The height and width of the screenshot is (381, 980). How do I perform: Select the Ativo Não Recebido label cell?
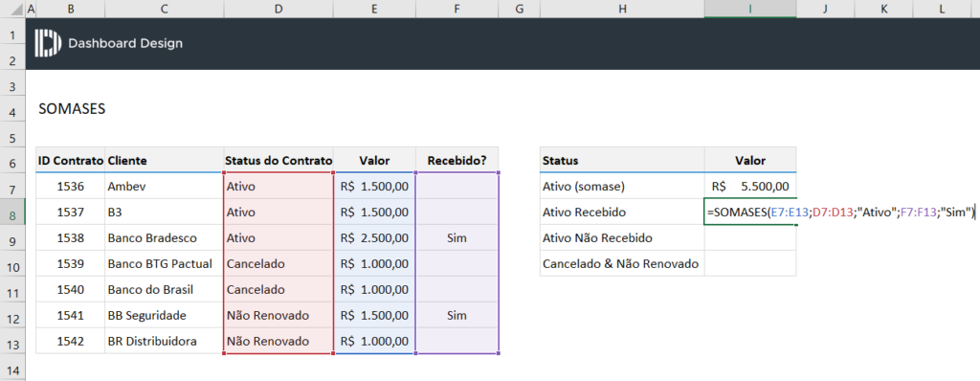click(622, 238)
